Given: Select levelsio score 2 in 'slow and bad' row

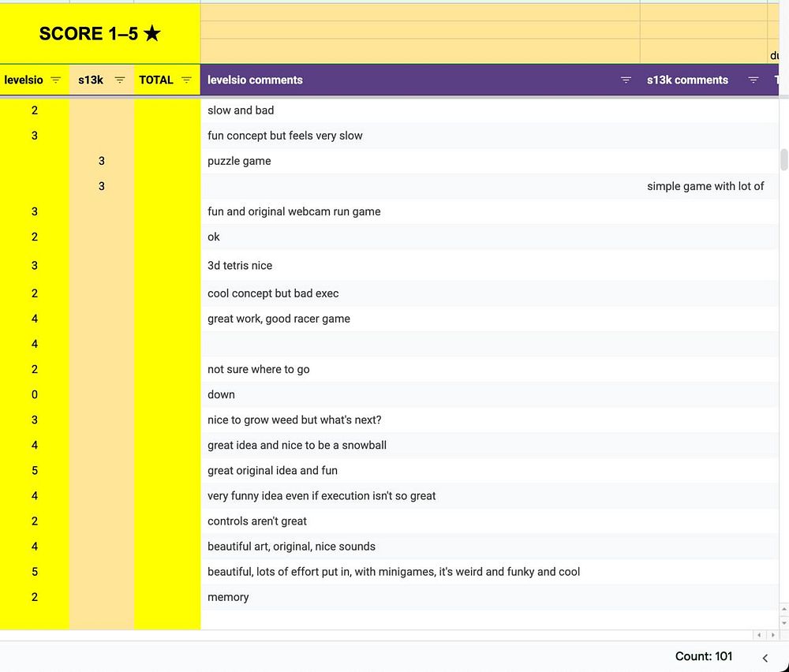Looking at the screenshot, I should tap(34, 110).
